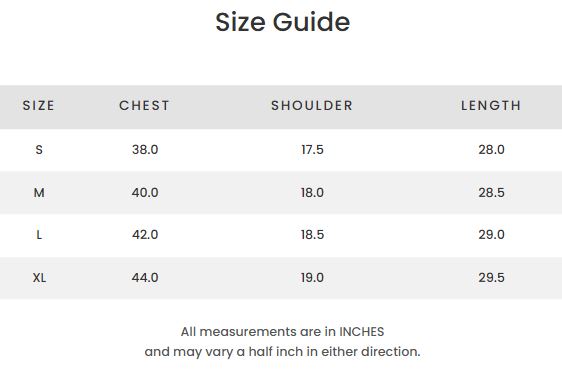This screenshot has width=562, height=386.
Task: Click the 42.0 chest value
Action: (145, 235)
